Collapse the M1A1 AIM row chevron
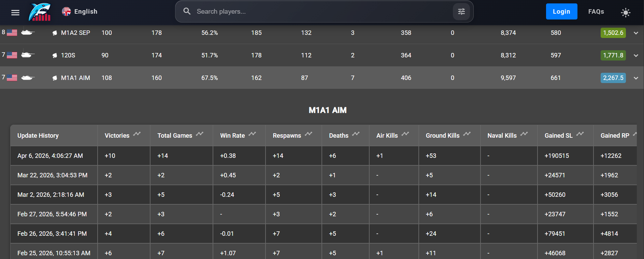This screenshot has width=644, height=259. click(x=636, y=78)
